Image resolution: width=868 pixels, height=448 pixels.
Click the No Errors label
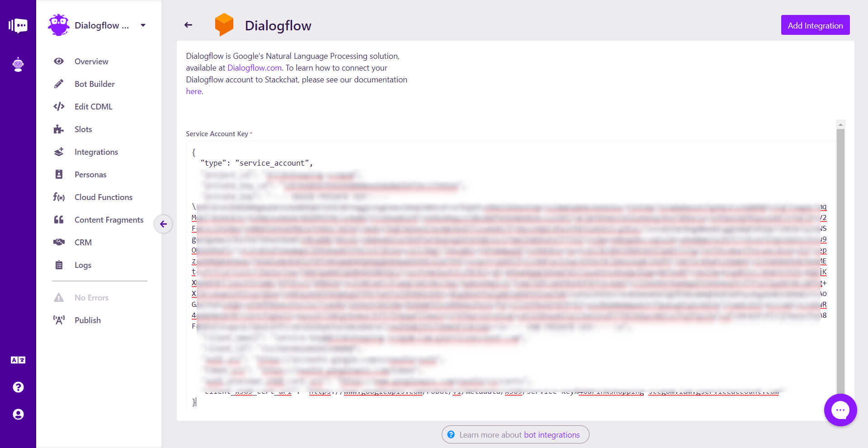(91, 297)
